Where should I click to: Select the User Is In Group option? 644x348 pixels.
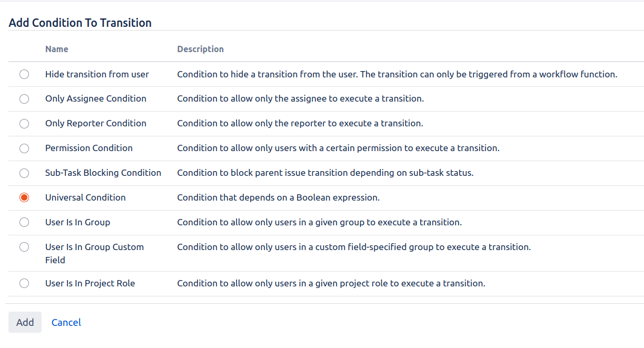24,222
